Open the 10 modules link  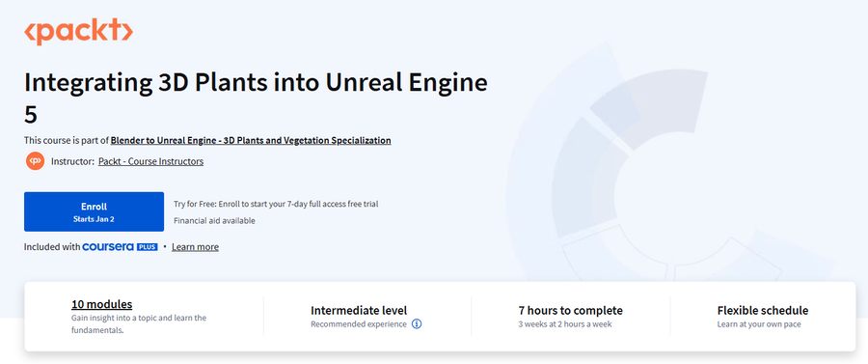pyautogui.click(x=102, y=304)
